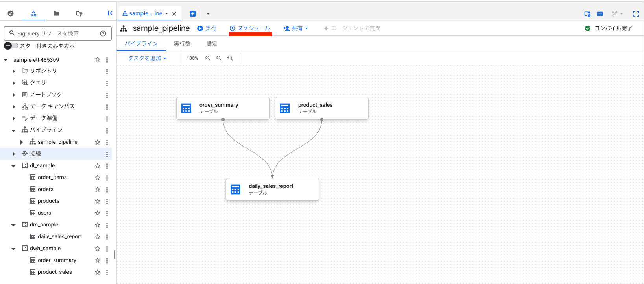
Task: Switch to the 設定 tab
Action: pyautogui.click(x=212, y=44)
